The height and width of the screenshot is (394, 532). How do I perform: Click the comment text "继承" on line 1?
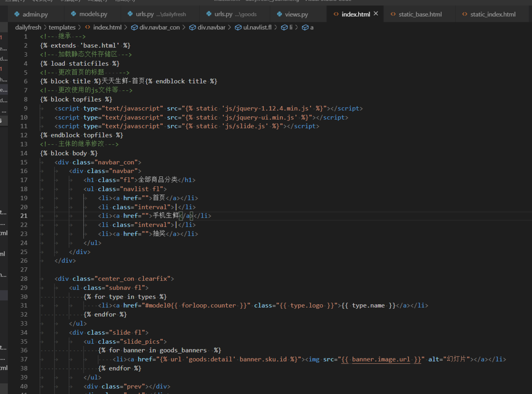(x=65, y=36)
